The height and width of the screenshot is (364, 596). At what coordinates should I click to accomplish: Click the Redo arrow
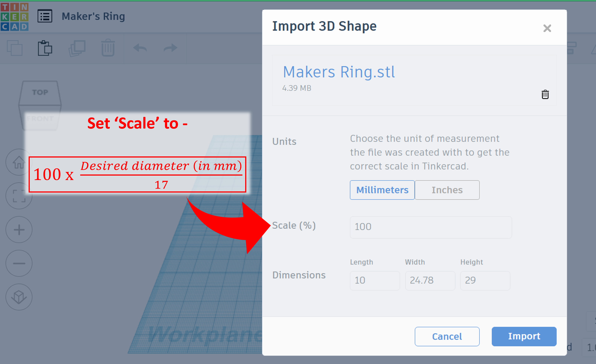click(171, 48)
